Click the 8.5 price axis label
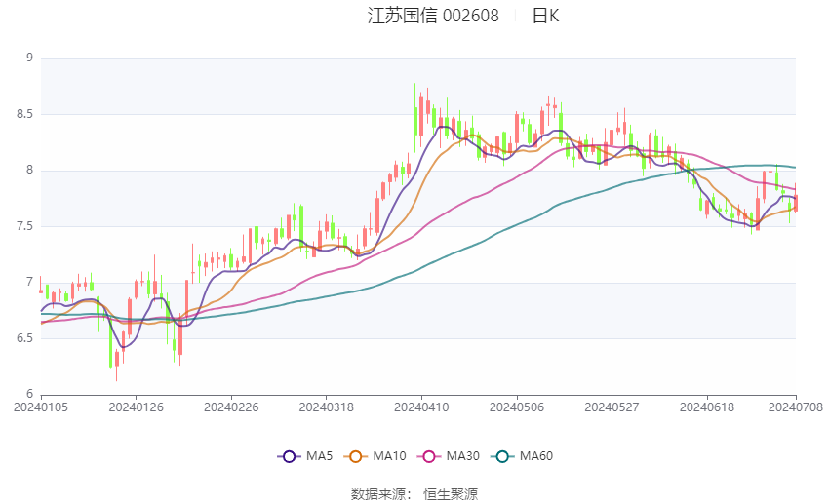Image resolution: width=829 pixels, height=504 pixels. tap(24, 114)
